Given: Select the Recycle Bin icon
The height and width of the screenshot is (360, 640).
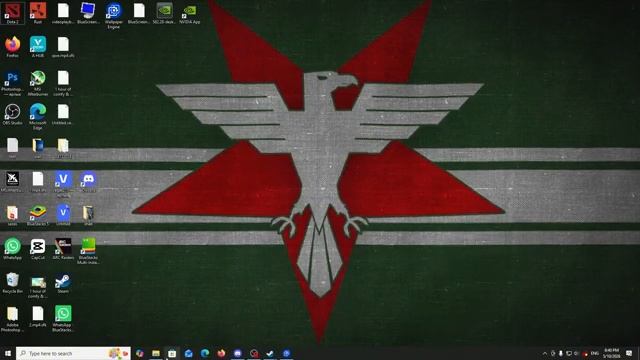Looking at the screenshot, I should coord(13,283).
